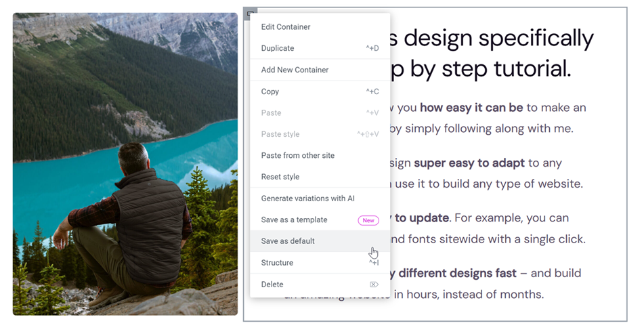Click the text 'in hours, instead of months.'
The image size is (644, 336).
tap(469, 295)
